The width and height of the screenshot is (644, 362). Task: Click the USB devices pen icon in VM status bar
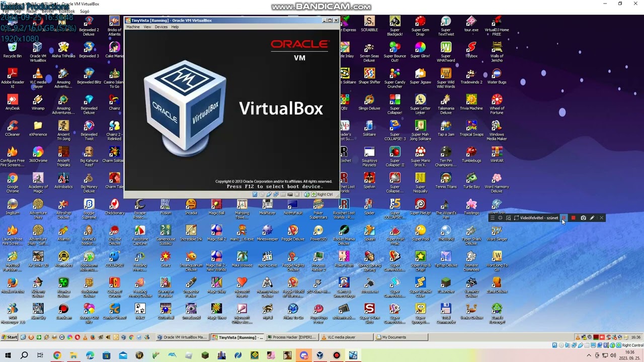269,194
